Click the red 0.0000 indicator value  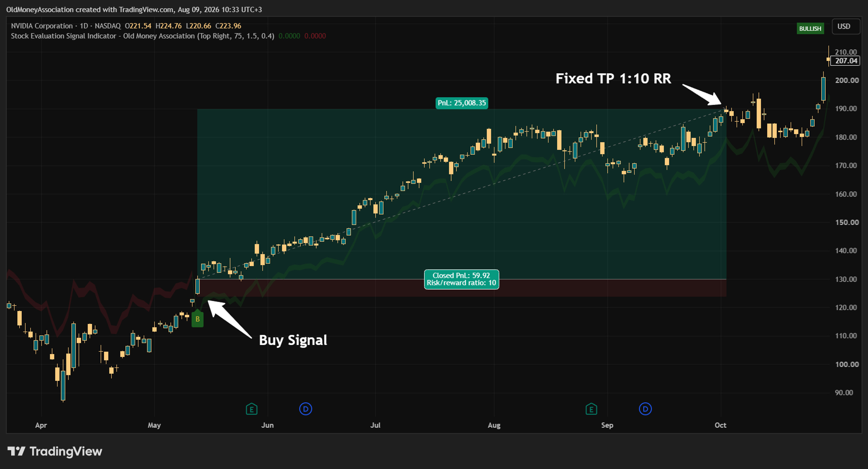click(x=315, y=36)
